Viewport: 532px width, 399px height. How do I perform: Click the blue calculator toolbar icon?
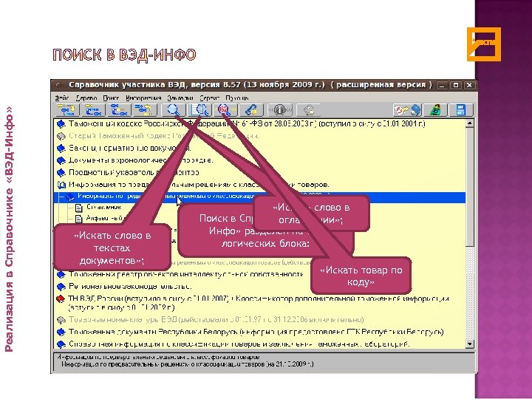point(461,110)
